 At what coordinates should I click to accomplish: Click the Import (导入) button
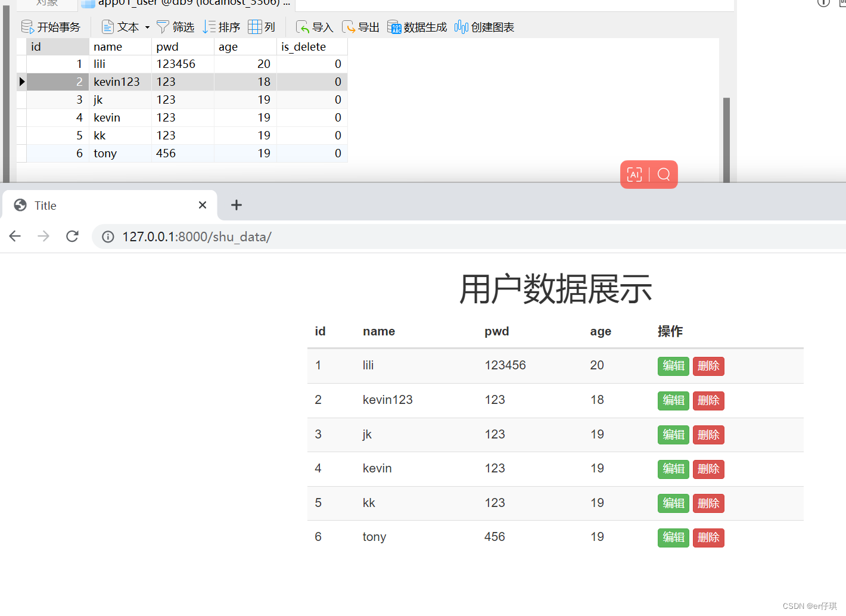pyautogui.click(x=315, y=27)
